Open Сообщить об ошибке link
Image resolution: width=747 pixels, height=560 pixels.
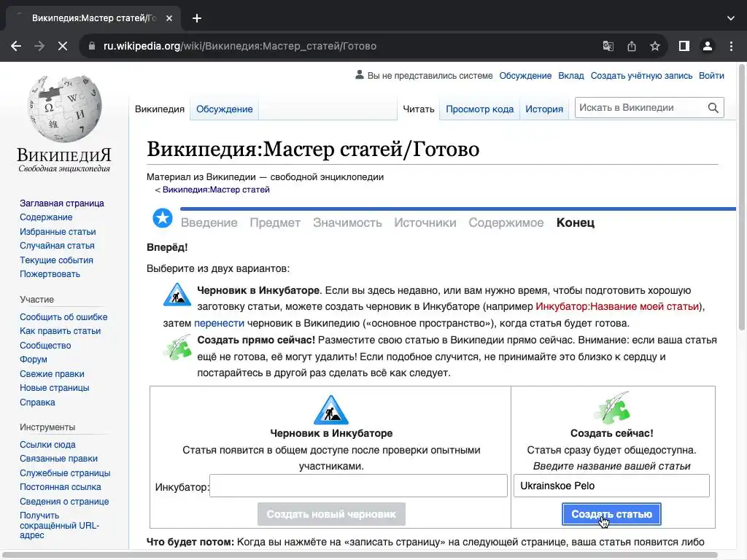[63, 317]
